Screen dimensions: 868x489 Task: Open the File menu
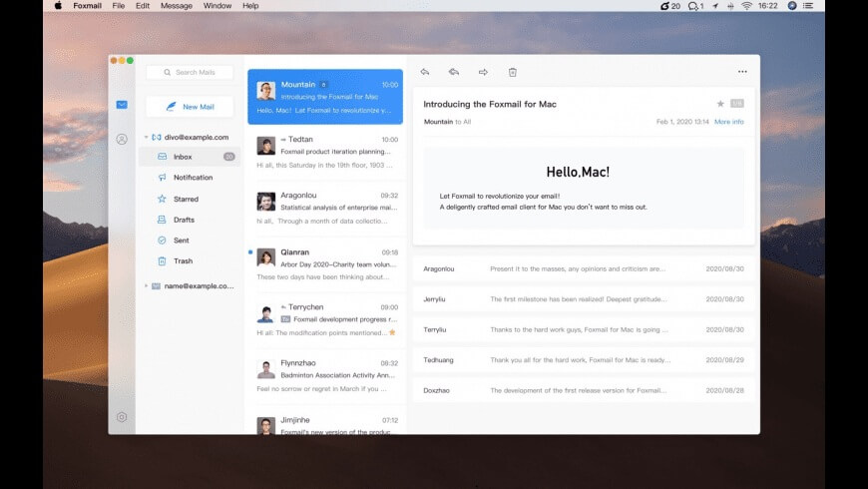pyautogui.click(x=119, y=6)
